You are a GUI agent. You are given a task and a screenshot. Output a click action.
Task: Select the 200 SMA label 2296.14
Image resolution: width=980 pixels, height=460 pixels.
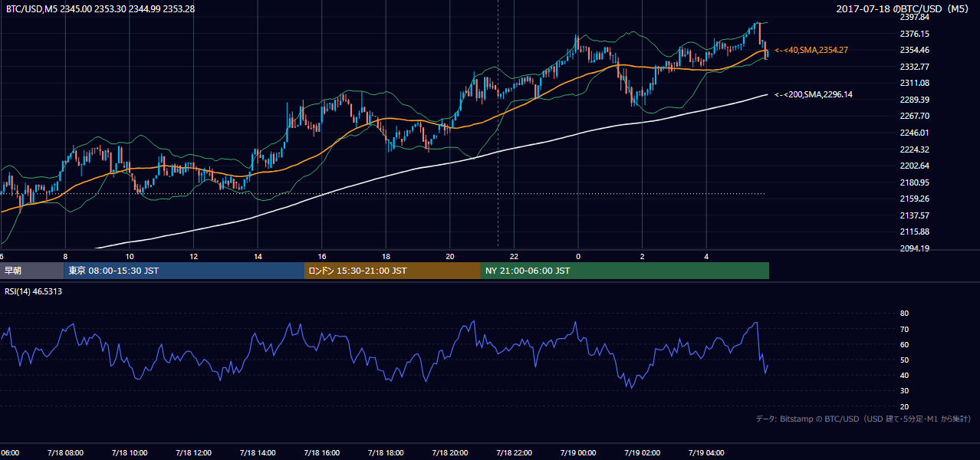coord(813,94)
